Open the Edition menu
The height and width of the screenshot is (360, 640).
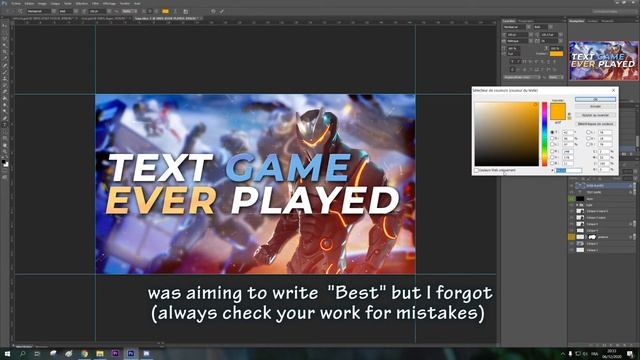(x=29, y=3)
